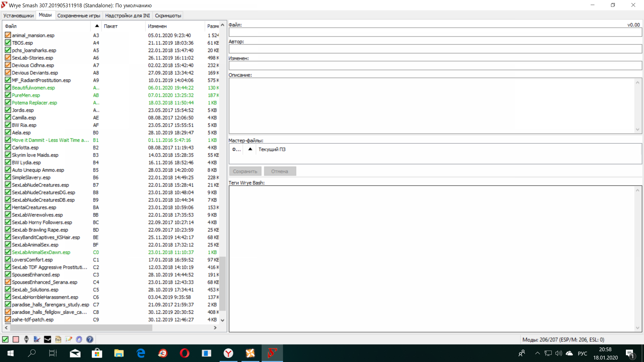The height and width of the screenshot is (362, 644).
Task: Open the paint image editor icon
Action: coord(37,339)
